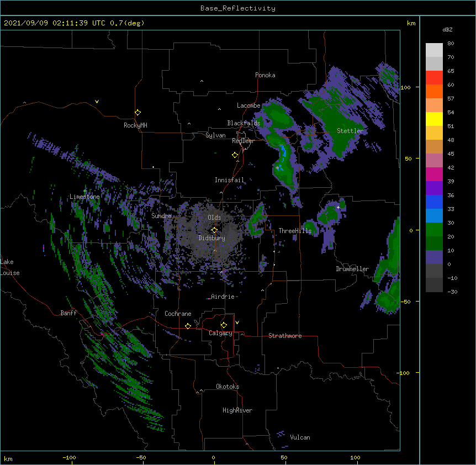This screenshot has height=465, width=476.
Task: Select the Sylvan label
Action: 215,135
